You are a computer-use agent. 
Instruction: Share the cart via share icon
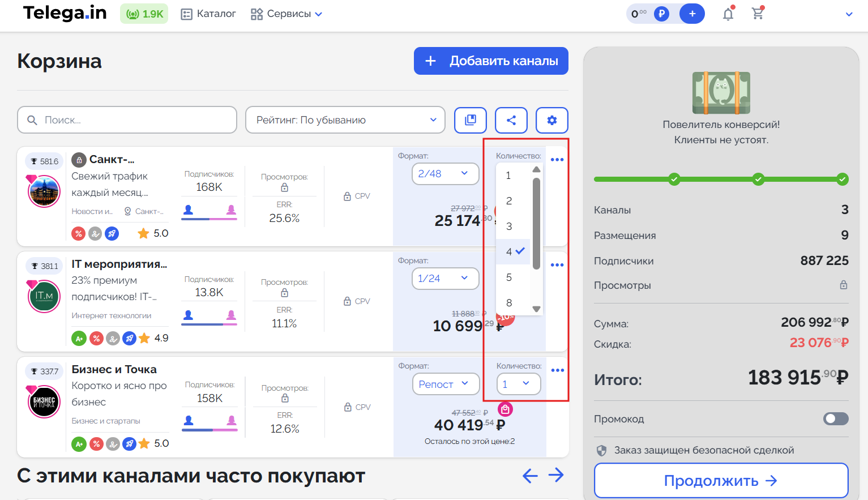[x=511, y=120]
